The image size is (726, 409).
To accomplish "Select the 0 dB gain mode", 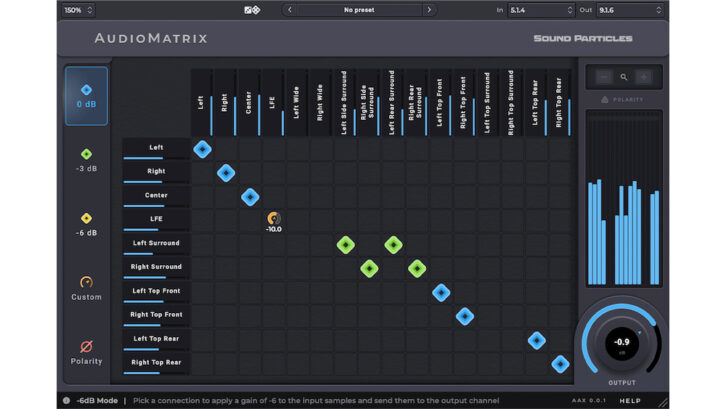I will (86, 96).
